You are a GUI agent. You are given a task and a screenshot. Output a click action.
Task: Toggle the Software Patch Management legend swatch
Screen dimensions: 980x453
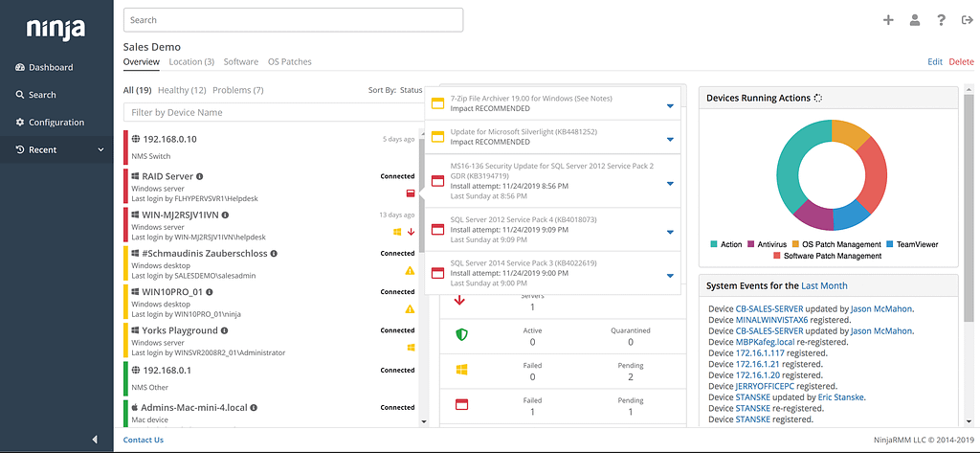777,256
